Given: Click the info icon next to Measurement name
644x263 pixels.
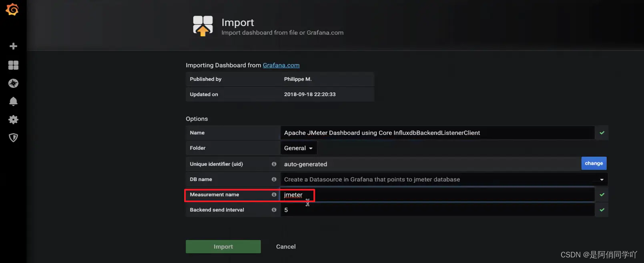Looking at the screenshot, I should point(274,194).
